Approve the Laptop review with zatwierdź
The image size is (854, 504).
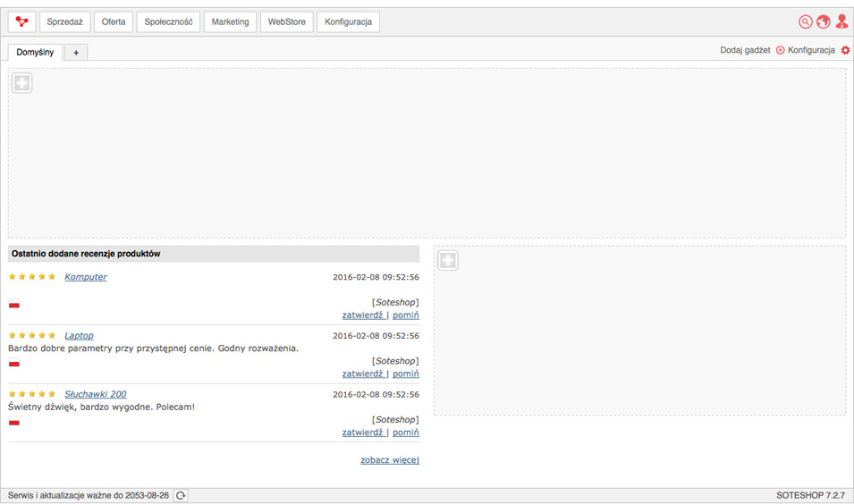362,374
